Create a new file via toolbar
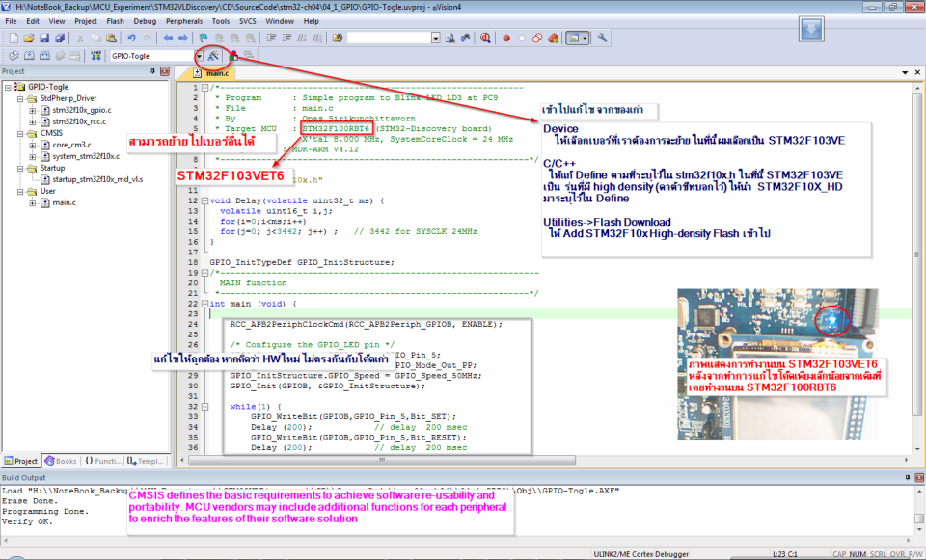The height and width of the screenshot is (560, 926). click(14, 39)
